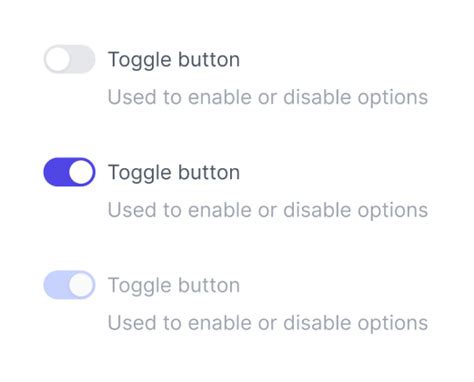Click the white knob of the gray toggle

tap(58, 59)
